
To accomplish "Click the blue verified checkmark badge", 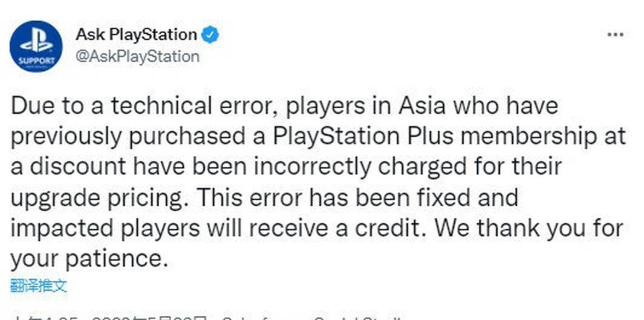I will (210, 35).
